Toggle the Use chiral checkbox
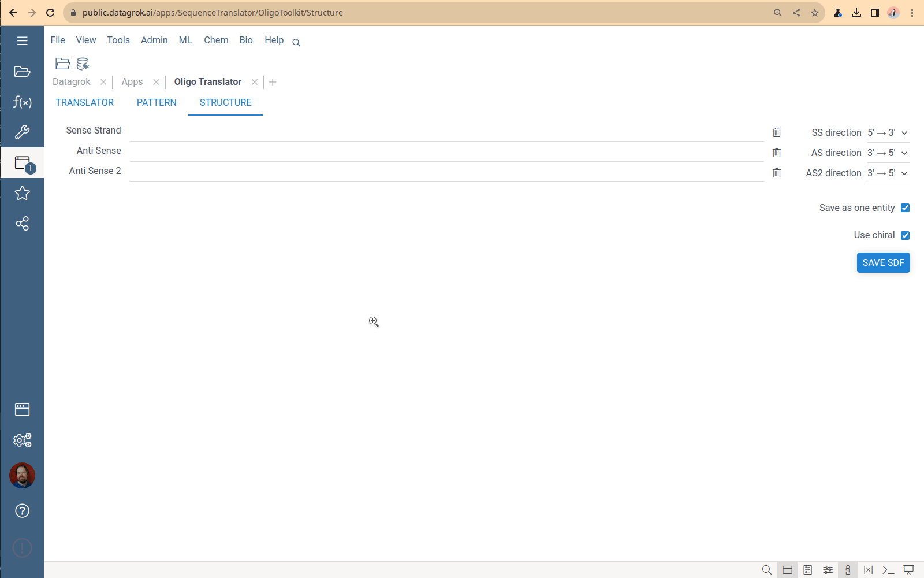924x578 pixels. pos(905,235)
